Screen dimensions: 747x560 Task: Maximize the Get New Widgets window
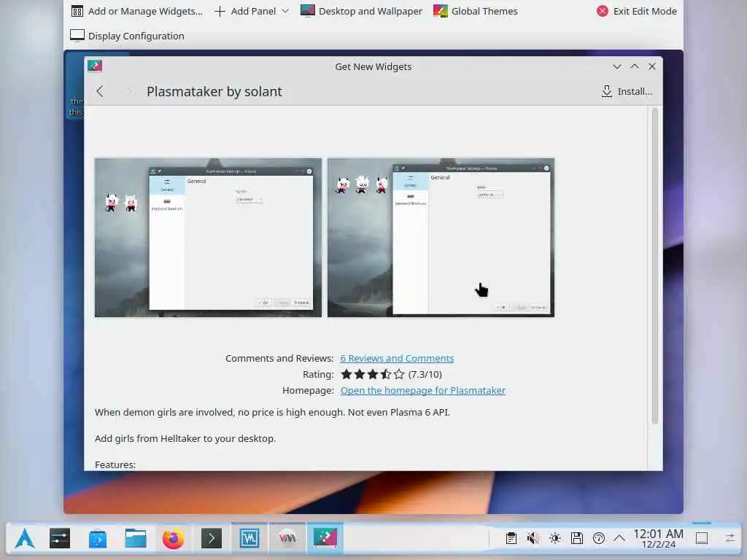635,66
